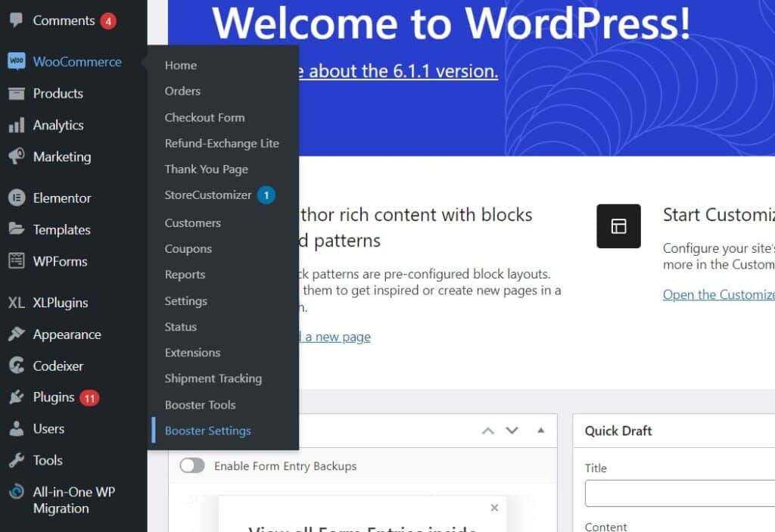Open the Products sidebar menu label
This screenshot has width=775, height=532.
[x=58, y=93]
